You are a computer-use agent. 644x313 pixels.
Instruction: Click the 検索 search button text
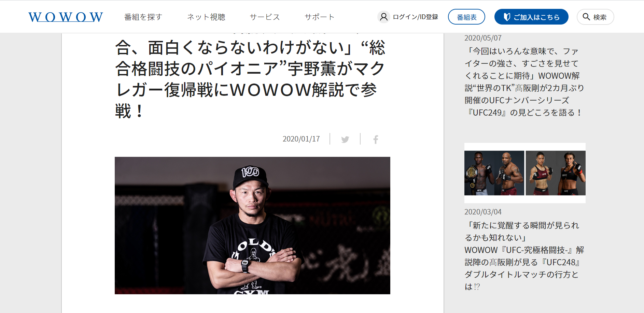tap(600, 17)
